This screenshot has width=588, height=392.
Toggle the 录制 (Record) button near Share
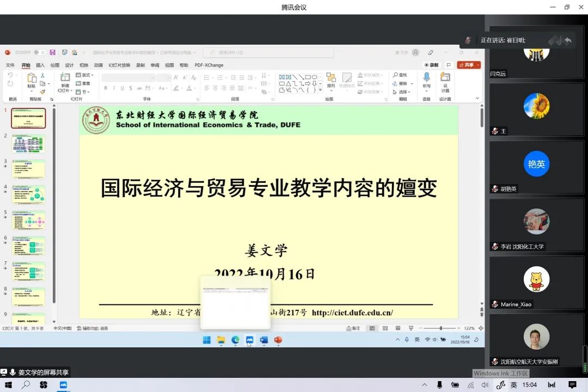click(431, 65)
